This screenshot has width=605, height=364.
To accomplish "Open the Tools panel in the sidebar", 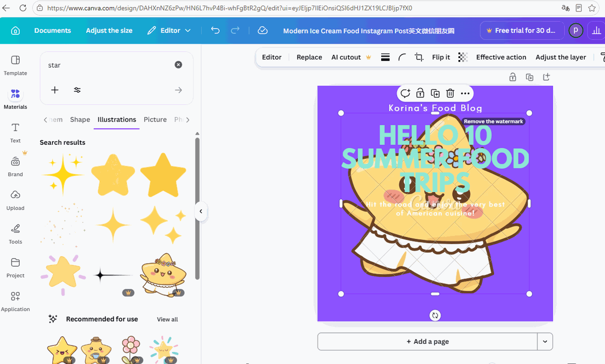I will pos(15,233).
